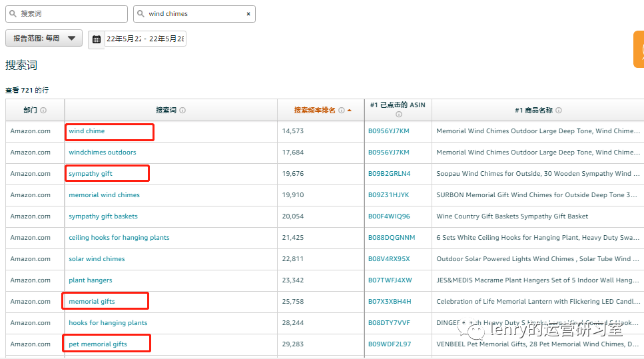This screenshot has height=359, width=644.
Task: Click the empty 搜索词 search input field
Action: pos(67,13)
